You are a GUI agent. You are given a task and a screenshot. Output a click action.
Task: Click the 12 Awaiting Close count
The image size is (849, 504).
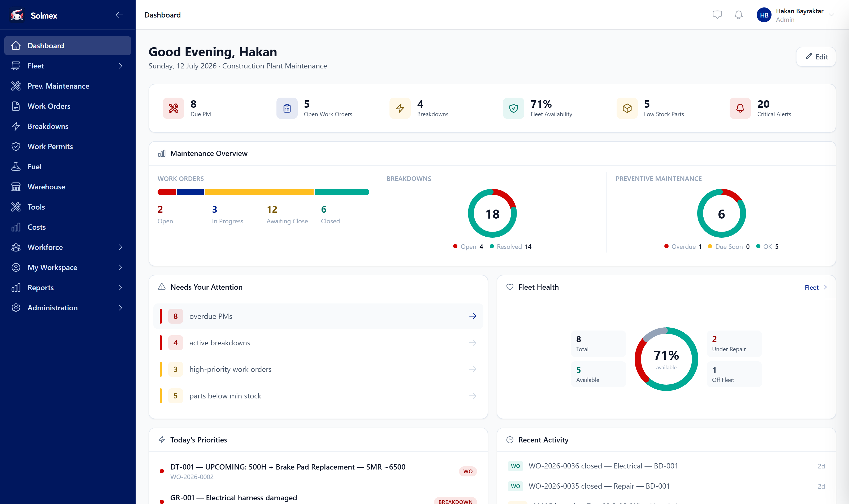point(287,215)
